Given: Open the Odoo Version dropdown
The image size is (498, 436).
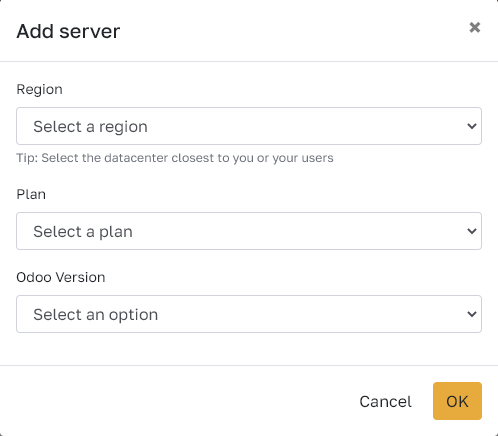Looking at the screenshot, I should 249,314.
